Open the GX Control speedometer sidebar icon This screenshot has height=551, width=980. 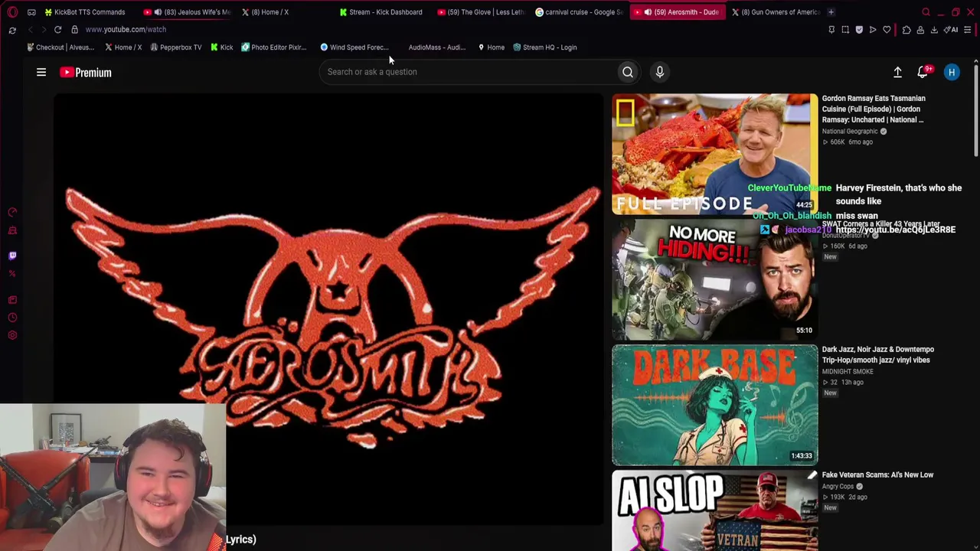12,212
